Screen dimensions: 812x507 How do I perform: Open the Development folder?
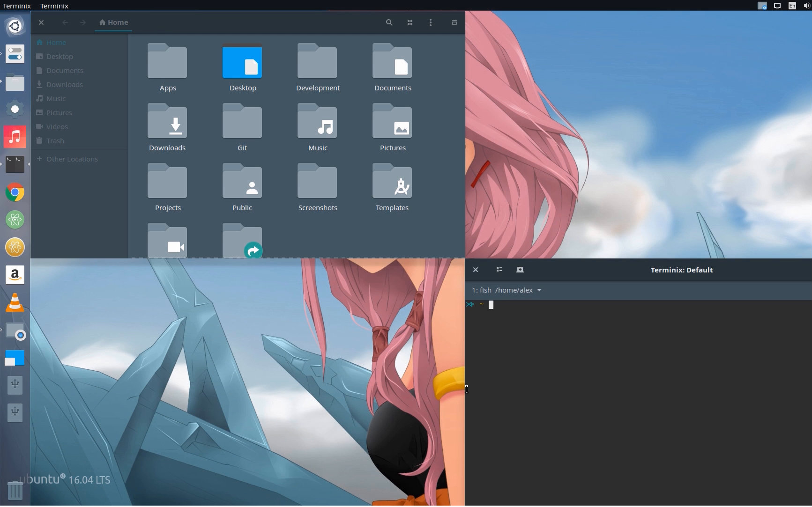coord(317,61)
